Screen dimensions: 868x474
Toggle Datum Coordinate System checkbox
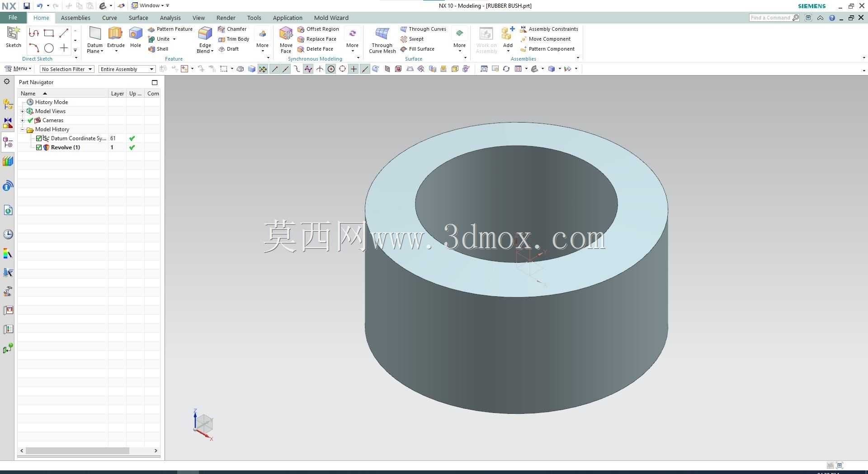point(39,138)
